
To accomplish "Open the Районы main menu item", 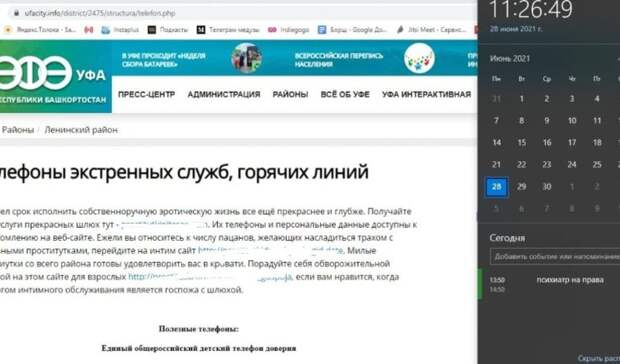I will [x=290, y=94].
